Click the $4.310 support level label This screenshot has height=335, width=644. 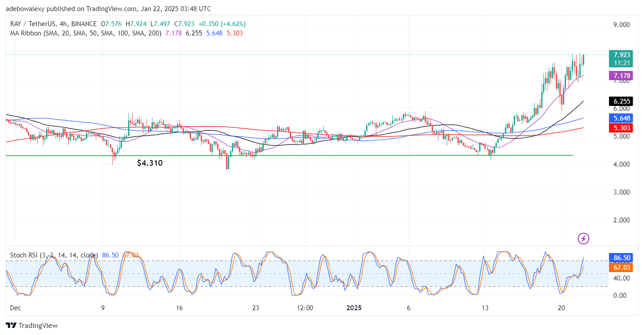(x=150, y=163)
